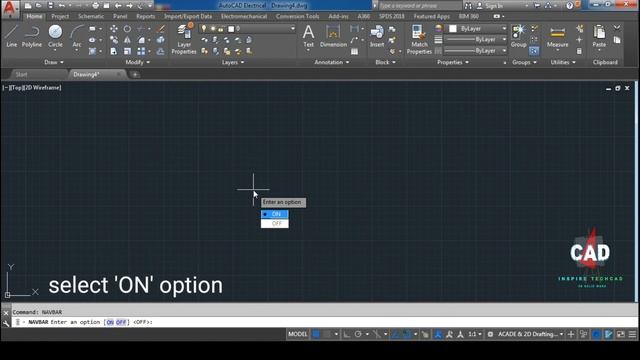Viewport: 640px width, 360px height.
Task: Click the search keyword input field
Action: pyautogui.click(x=420, y=6)
